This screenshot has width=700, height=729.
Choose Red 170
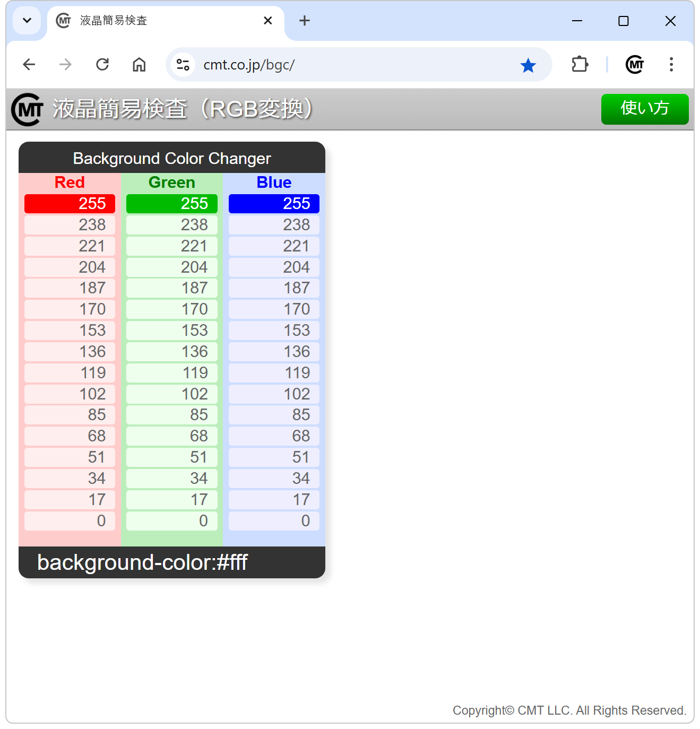pos(70,309)
